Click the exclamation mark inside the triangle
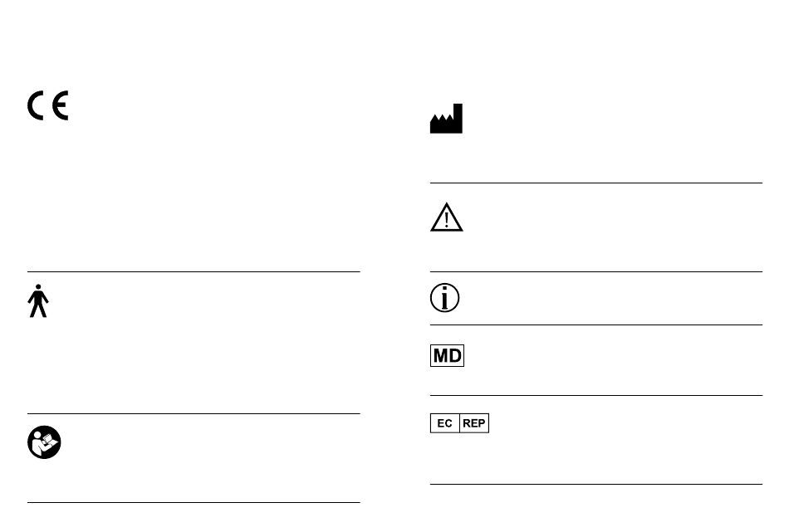789x532 pixels. [446, 220]
